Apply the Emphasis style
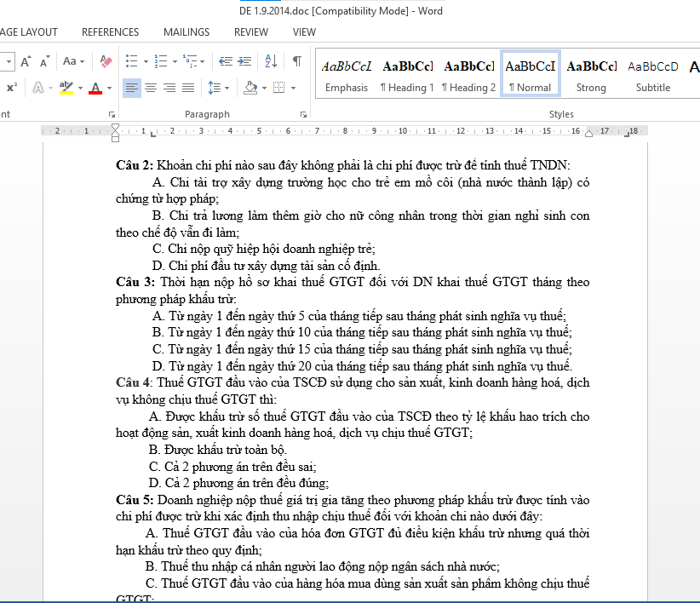The image size is (700, 603). [347, 73]
